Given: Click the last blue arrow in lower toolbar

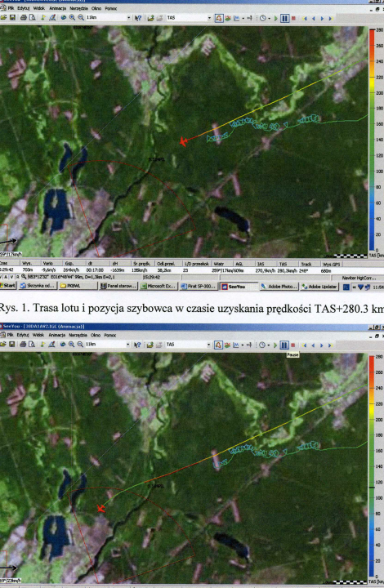Looking at the screenshot, I should tap(330, 345).
